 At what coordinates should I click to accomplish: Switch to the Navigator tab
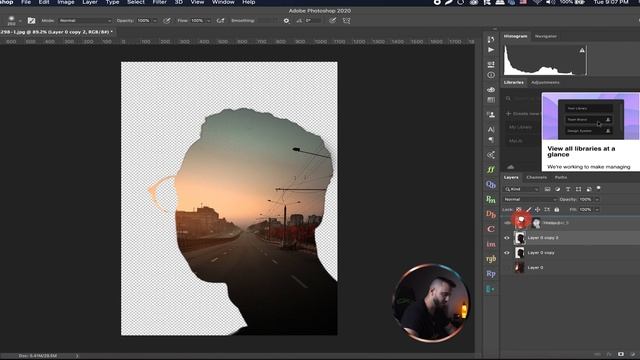[546, 36]
